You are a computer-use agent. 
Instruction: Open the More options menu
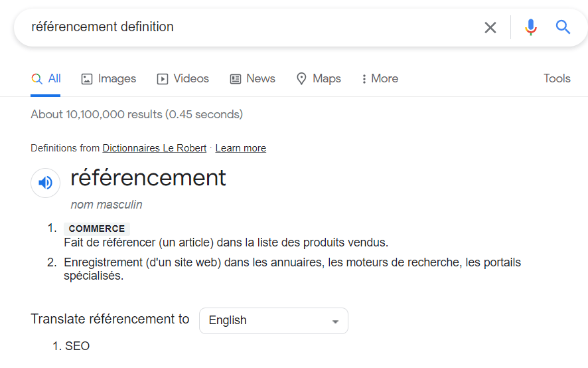(x=380, y=79)
